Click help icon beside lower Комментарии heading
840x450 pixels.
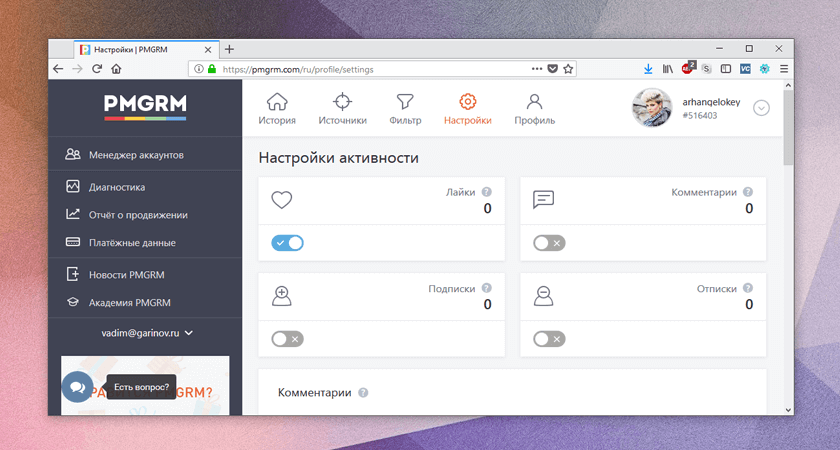(363, 393)
